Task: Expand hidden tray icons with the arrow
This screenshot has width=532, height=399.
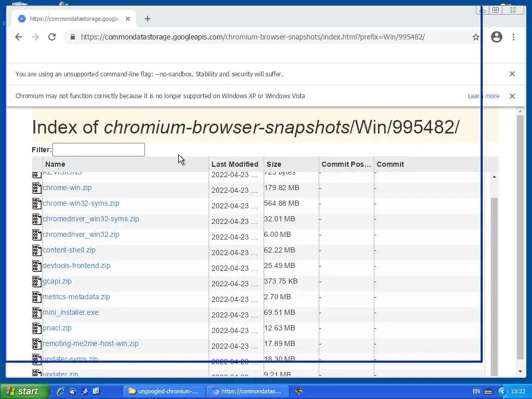Action: (x=502, y=391)
